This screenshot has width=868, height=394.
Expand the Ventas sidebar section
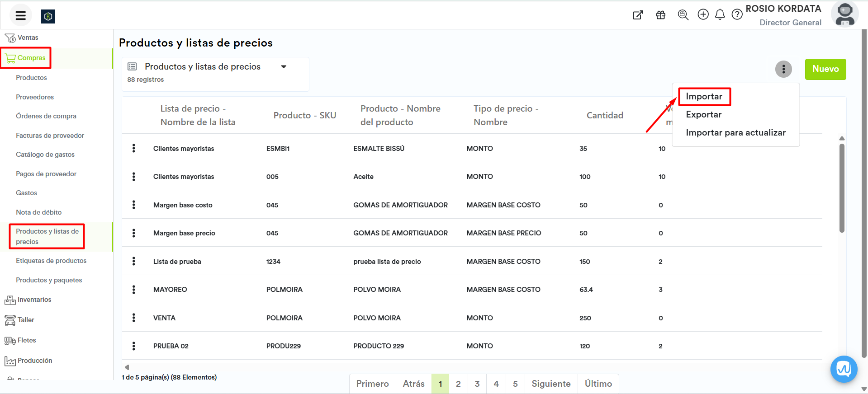[28, 38]
